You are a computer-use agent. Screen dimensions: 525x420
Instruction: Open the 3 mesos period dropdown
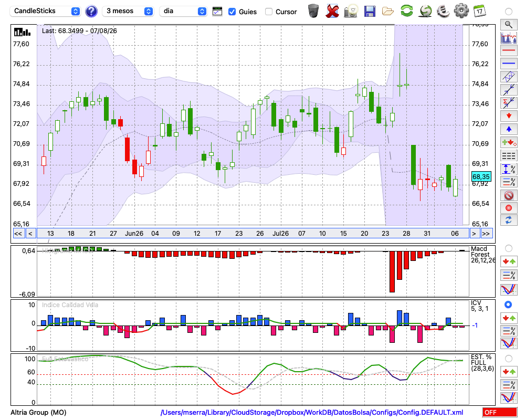[128, 11]
